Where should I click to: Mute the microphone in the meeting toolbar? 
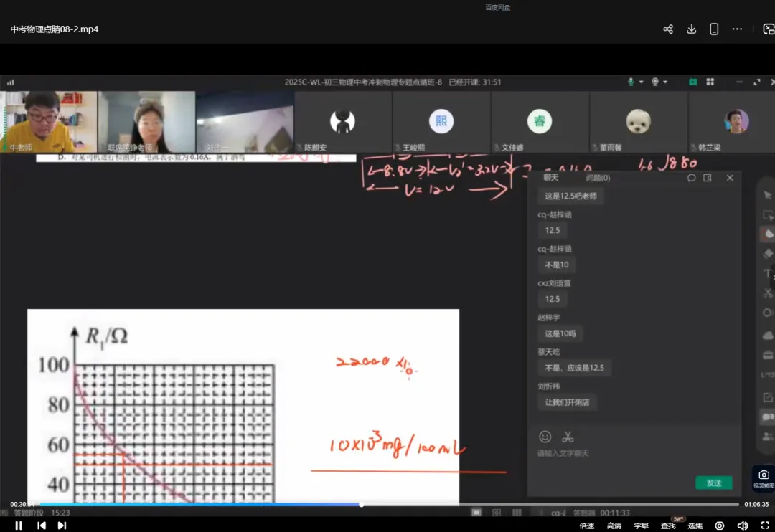(631, 82)
